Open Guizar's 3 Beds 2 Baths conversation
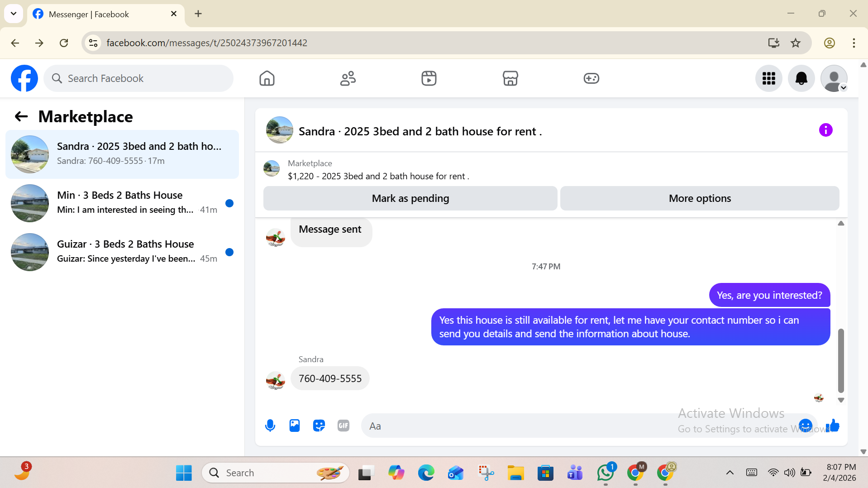Image resolution: width=868 pixels, height=488 pixels. tap(122, 252)
